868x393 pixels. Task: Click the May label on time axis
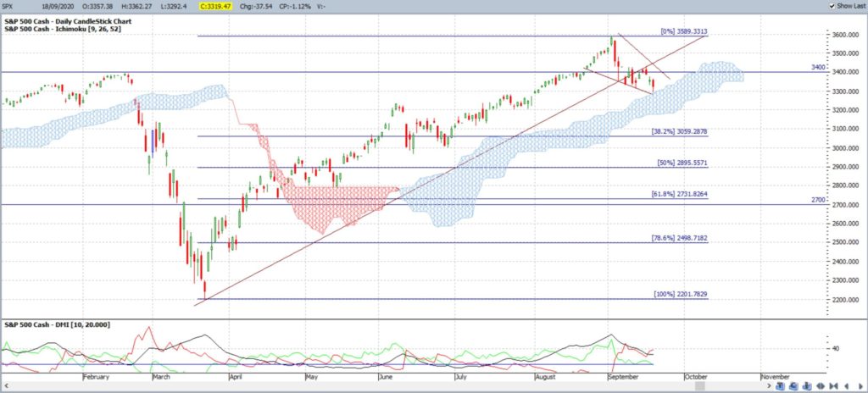311,377
